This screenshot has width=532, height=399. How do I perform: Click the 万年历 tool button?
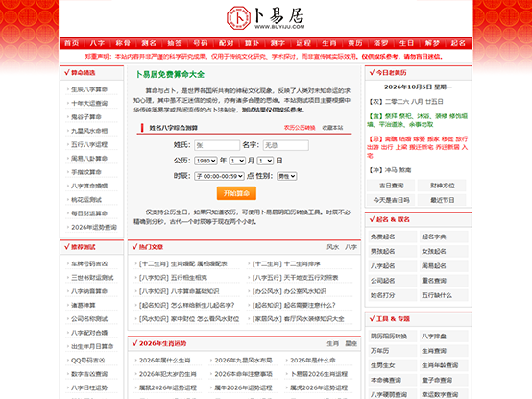[392, 351]
